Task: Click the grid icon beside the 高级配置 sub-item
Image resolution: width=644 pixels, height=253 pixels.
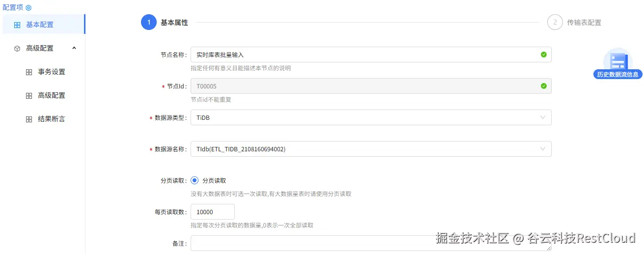Action: pos(29,96)
